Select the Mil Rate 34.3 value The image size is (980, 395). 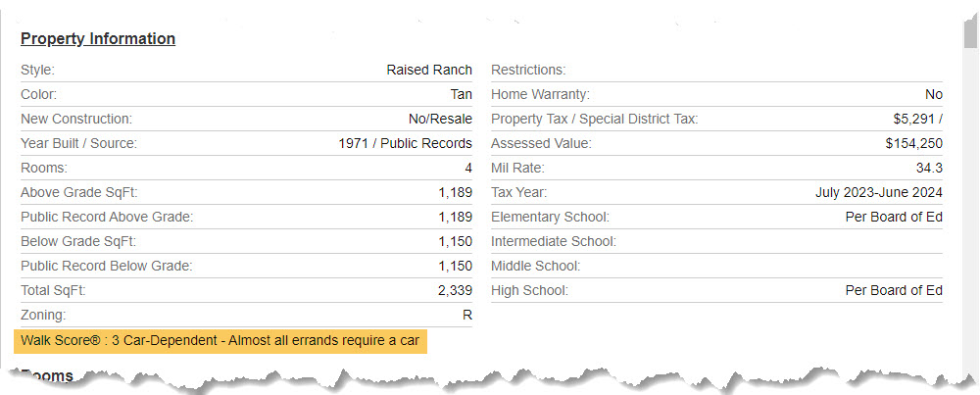(x=929, y=168)
